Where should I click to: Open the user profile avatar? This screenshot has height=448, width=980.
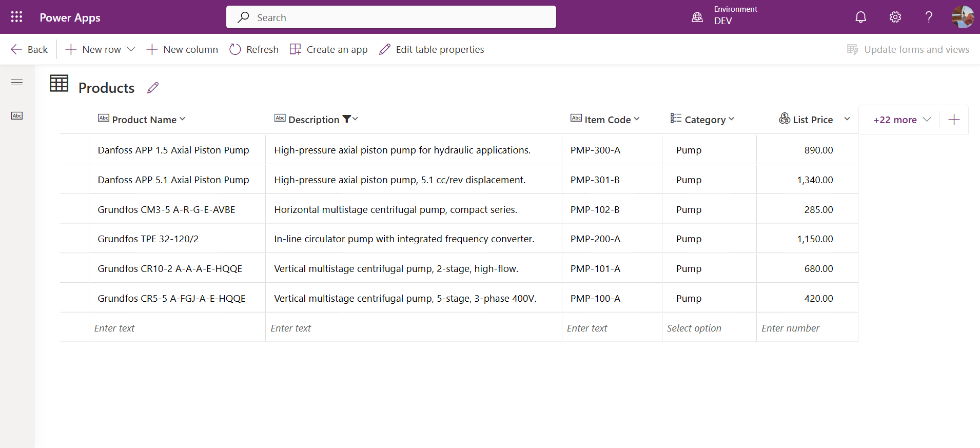pos(963,17)
